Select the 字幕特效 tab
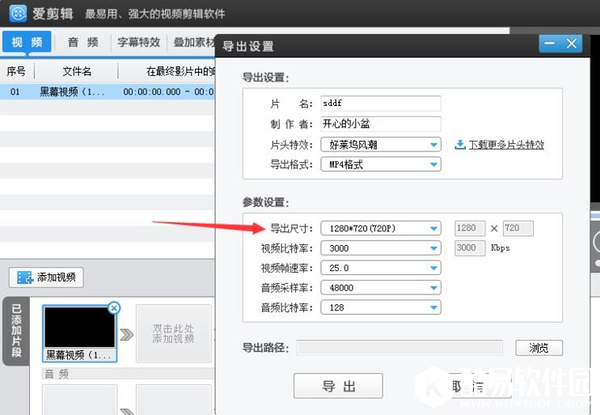 click(x=138, y=42)
